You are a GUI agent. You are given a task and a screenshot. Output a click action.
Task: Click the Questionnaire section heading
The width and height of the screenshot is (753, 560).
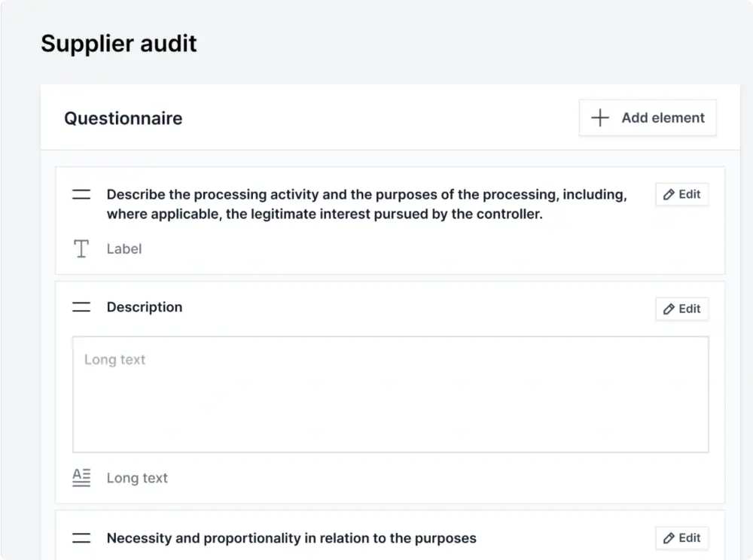click(x=123, y=118)
